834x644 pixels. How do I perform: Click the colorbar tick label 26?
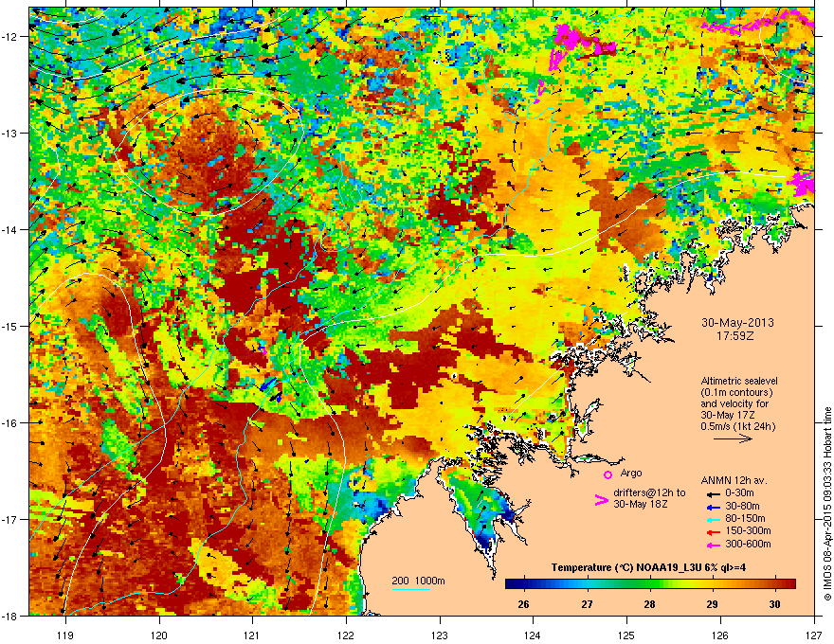tap(523, 604)
